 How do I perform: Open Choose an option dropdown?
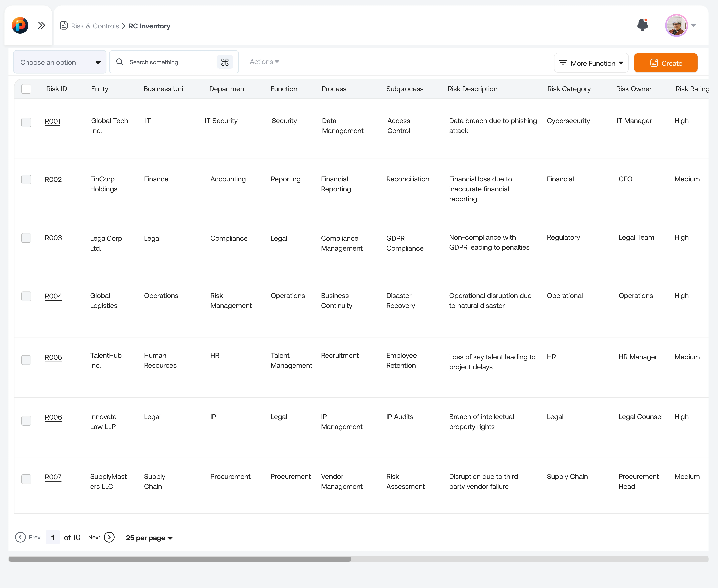pos(60,62)
